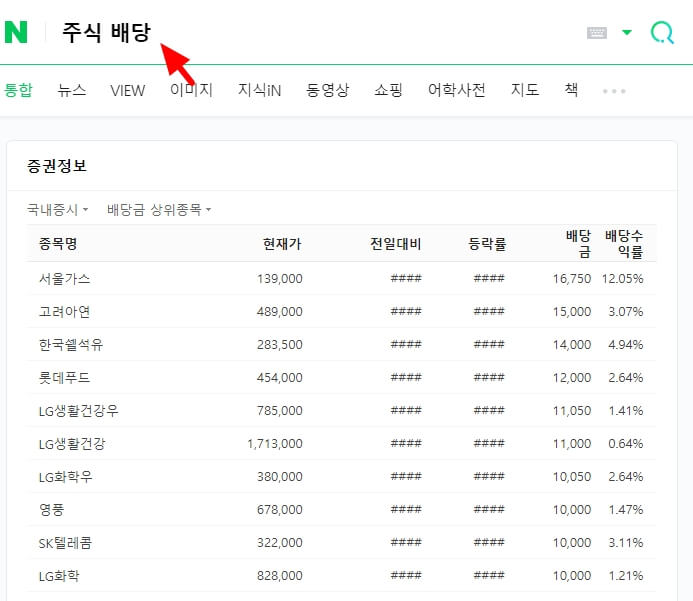Switch to the 동영상 tab
The image size is (693, 601).
coord(327,90)
